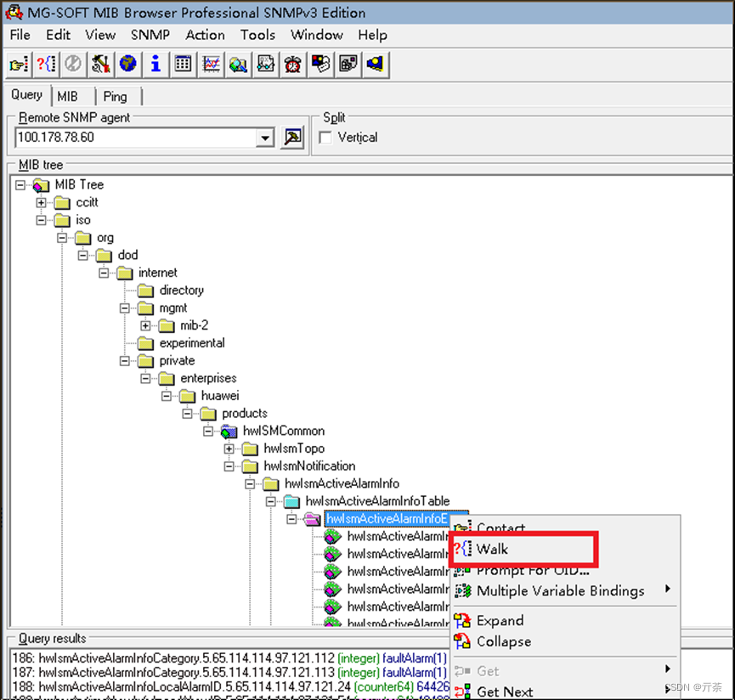Viewport: 735px width, 700px height.
Task: Select the Contact toolbar icon
Action: pyautogui.click(x=19, y=64)
